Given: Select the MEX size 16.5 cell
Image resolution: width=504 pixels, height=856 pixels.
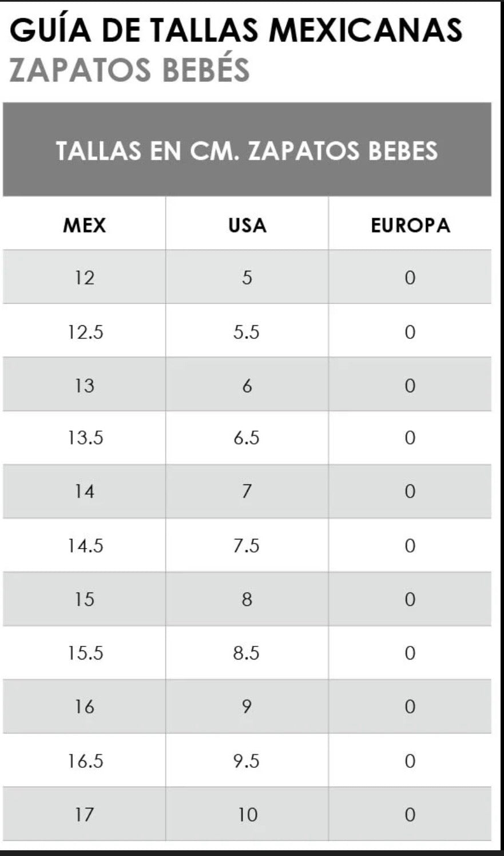Looking at the screenshot, I should pos(85,760).
